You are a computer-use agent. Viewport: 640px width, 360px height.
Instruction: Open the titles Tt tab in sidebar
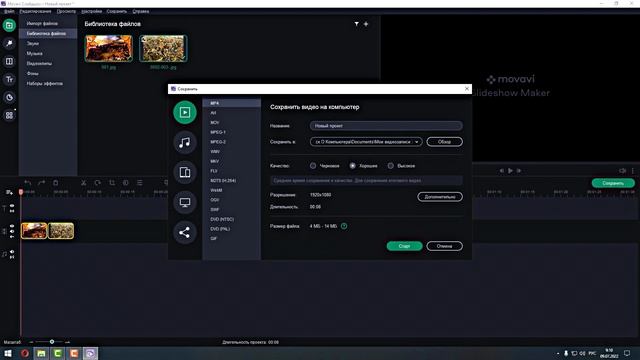click(9, 79)
